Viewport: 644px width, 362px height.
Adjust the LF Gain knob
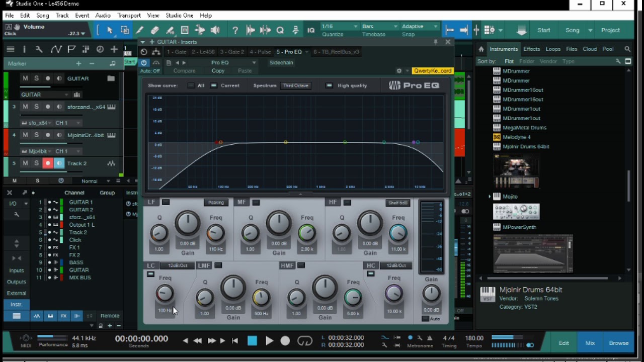(x=188, y=223)
